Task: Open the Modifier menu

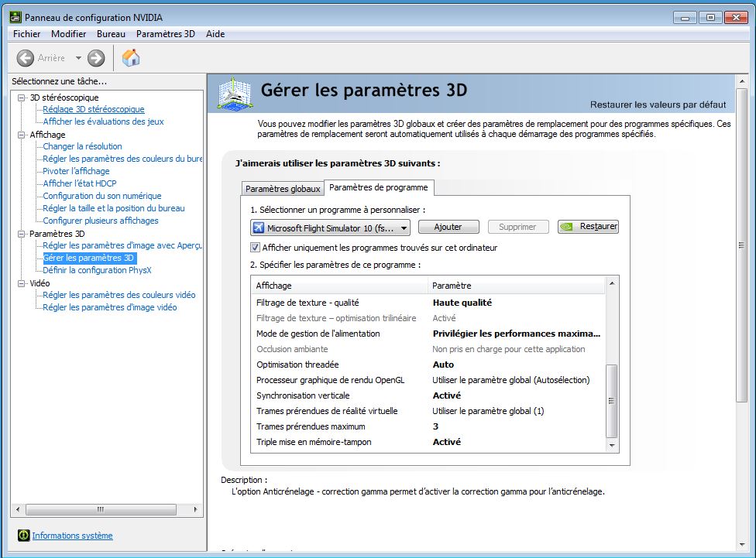Action: (68, 34)
